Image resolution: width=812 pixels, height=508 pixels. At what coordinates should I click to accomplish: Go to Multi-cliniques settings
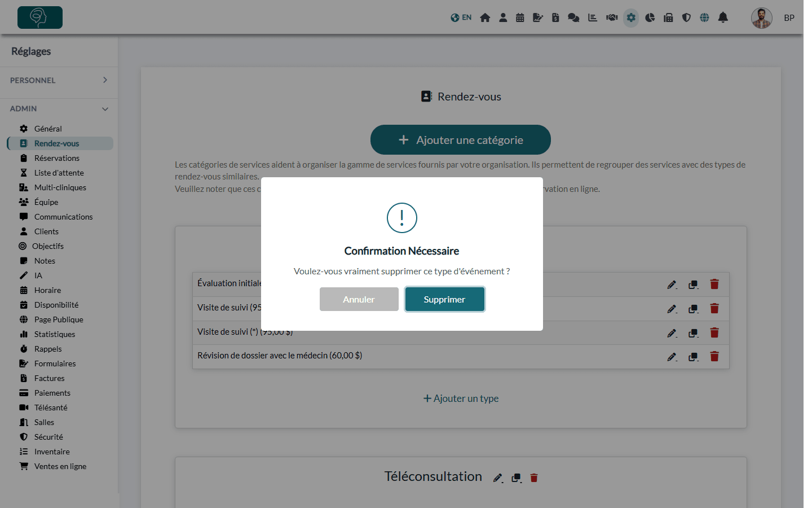click(x=60, y=187)
